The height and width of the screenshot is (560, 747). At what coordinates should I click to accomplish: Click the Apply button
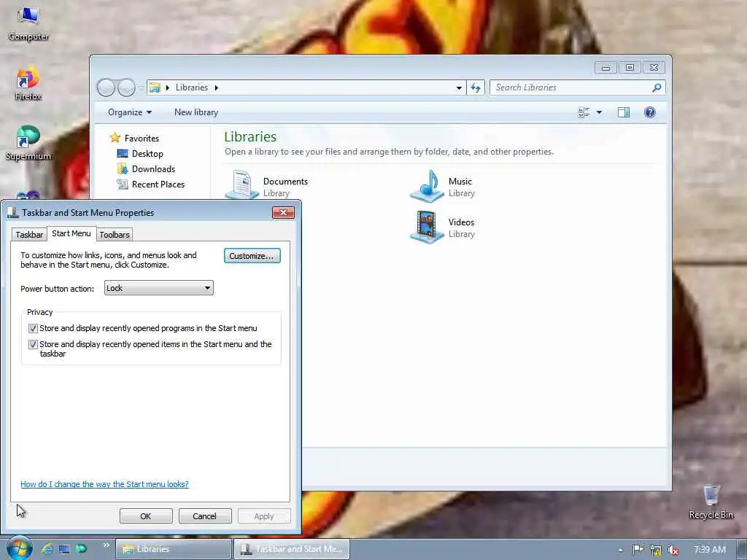[264, 516]
